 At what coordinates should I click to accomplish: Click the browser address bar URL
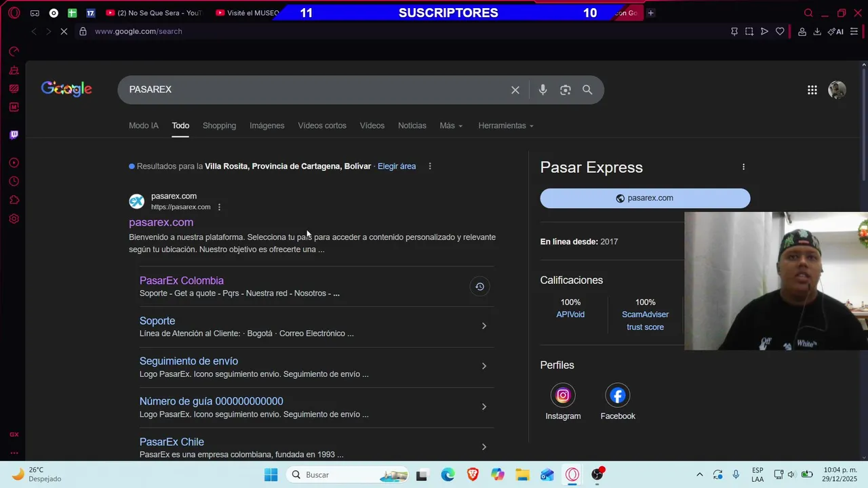[138, 31]
